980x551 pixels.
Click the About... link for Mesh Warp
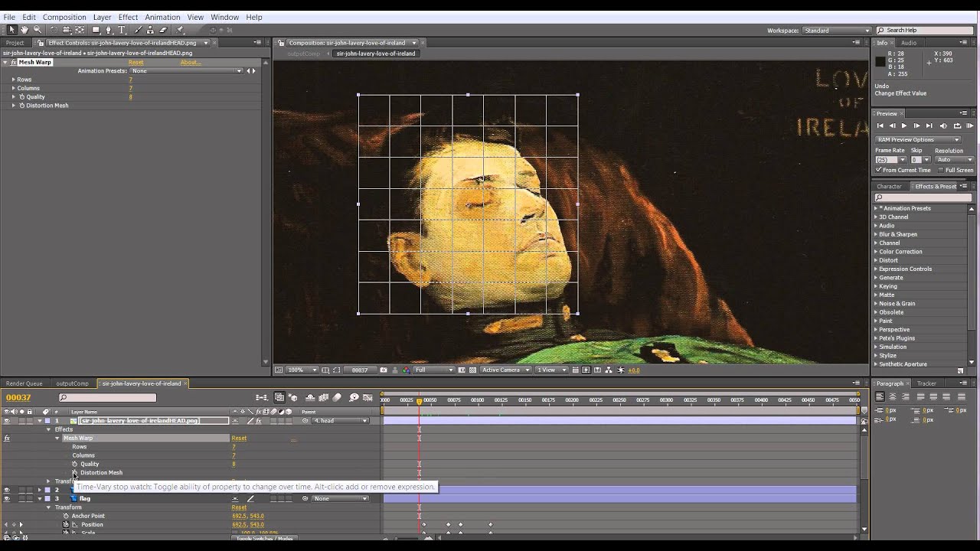point(190,62)
